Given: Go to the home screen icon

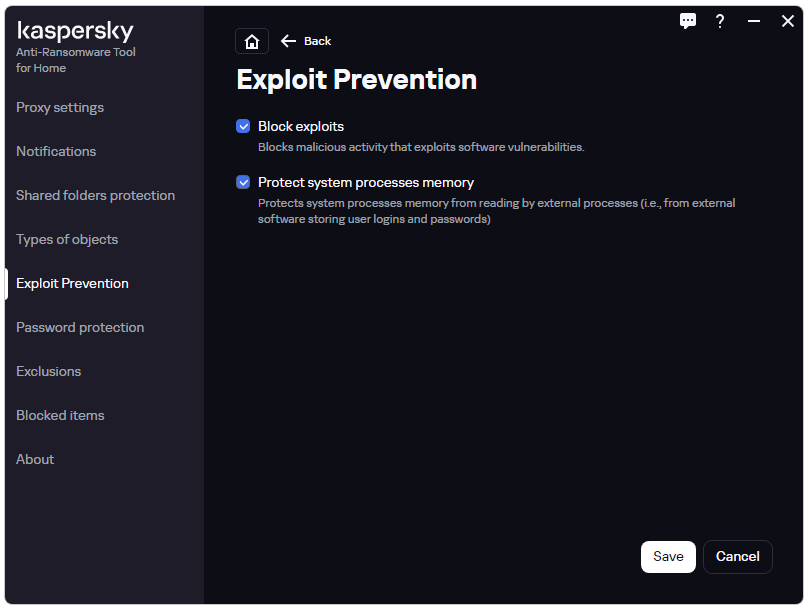Looking at the screenshot, I should click(252, 41).
